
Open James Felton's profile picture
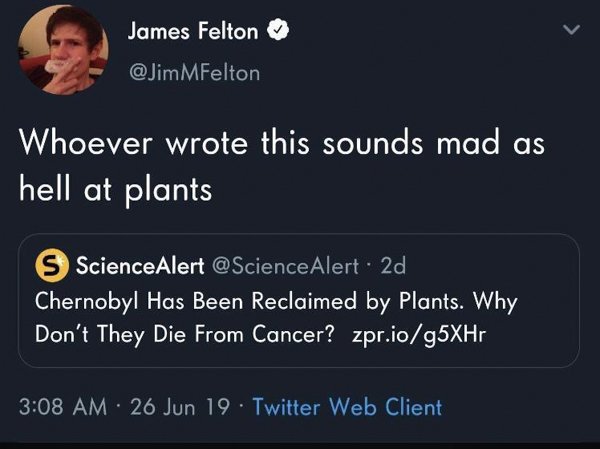(63, 50)
